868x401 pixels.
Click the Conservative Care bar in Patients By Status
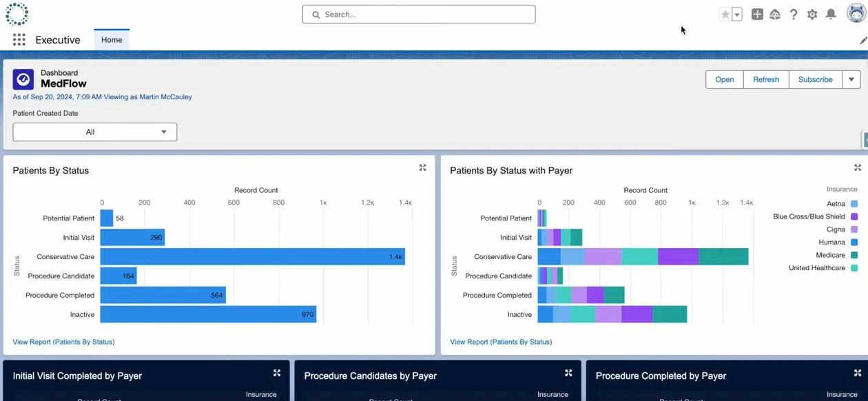tap(252, 257)
